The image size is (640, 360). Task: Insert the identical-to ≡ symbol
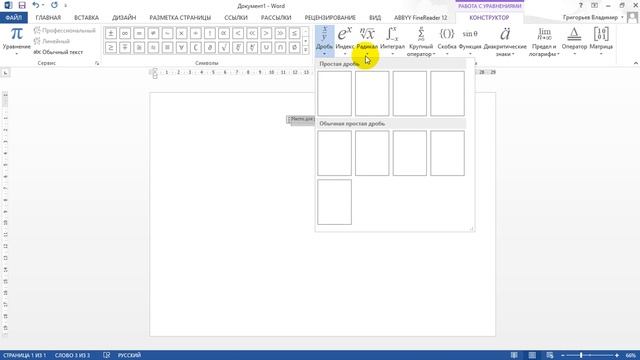(x=167, y=48)
